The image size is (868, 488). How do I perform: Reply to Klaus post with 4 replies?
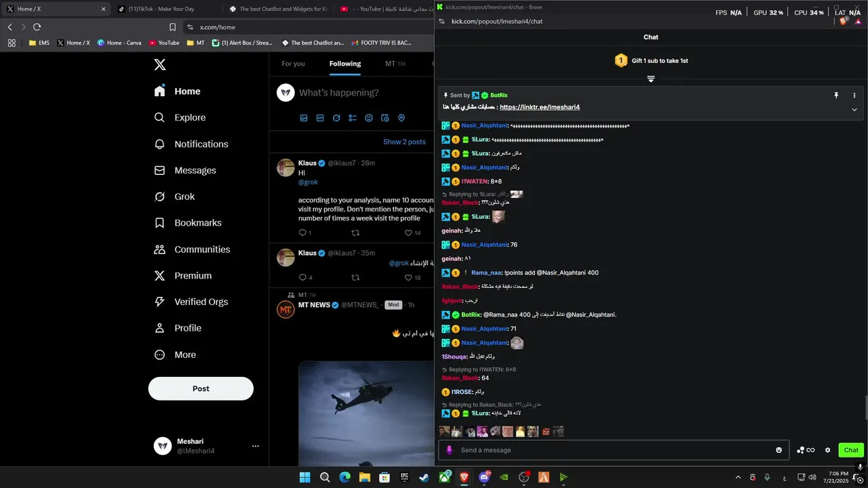click(x=305, y=277)
